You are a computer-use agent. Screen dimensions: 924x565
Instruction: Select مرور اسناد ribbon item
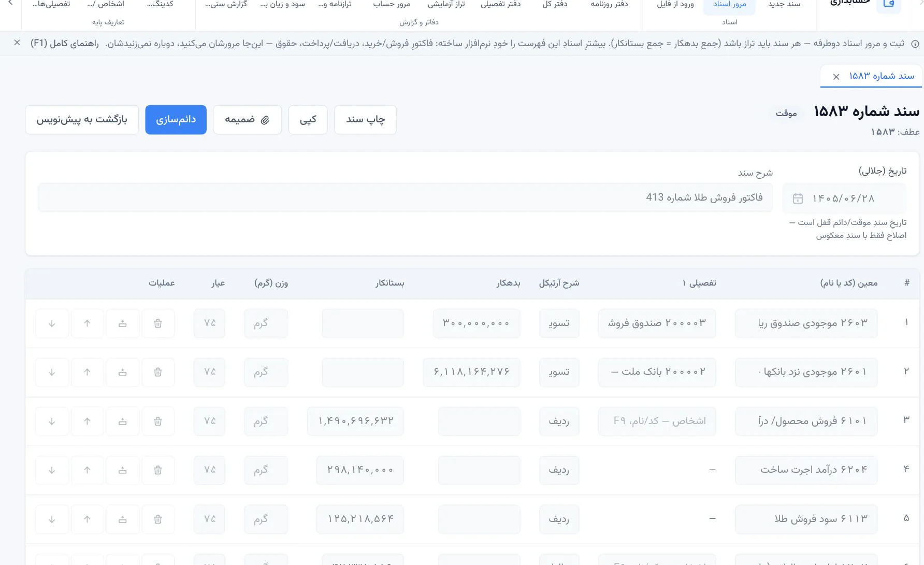729,5
